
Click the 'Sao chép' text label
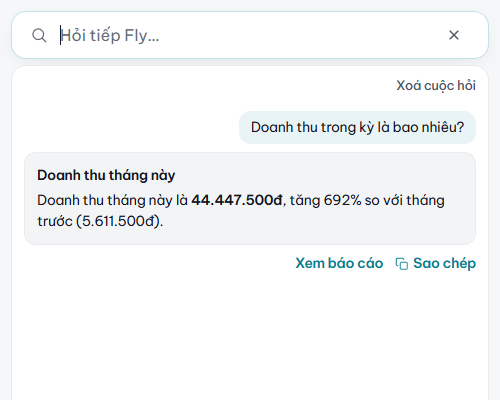444,263
